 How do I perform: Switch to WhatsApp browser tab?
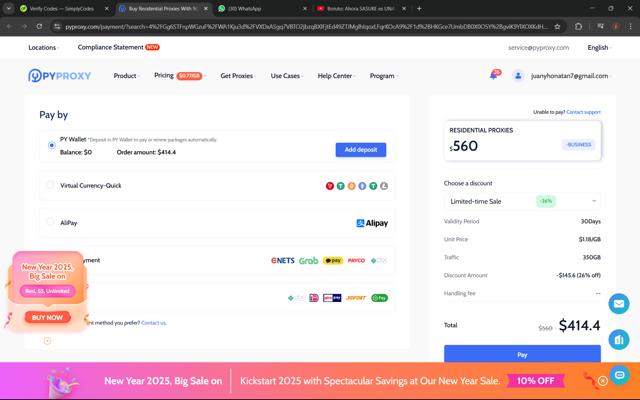click(262, 8)
